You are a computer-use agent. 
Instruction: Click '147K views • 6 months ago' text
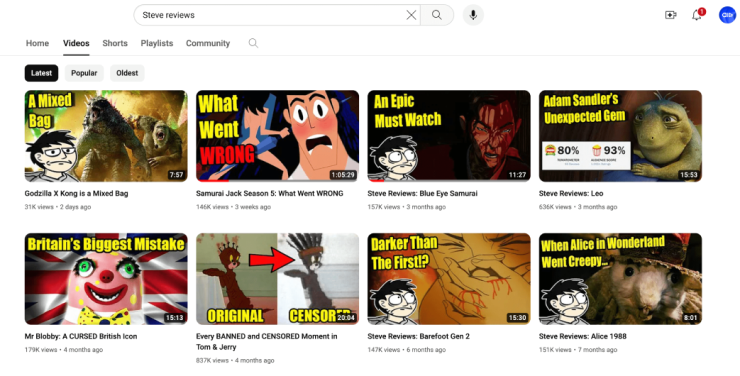pos(407,350)
